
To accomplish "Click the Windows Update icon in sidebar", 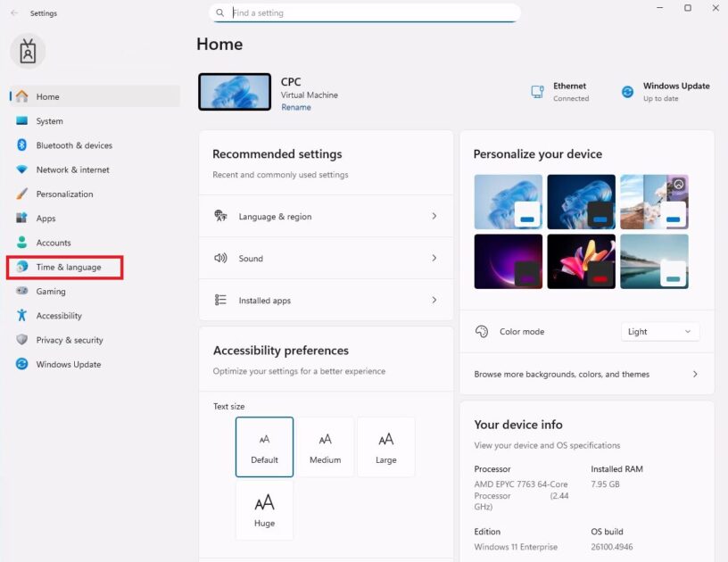I will click(21, 364).
